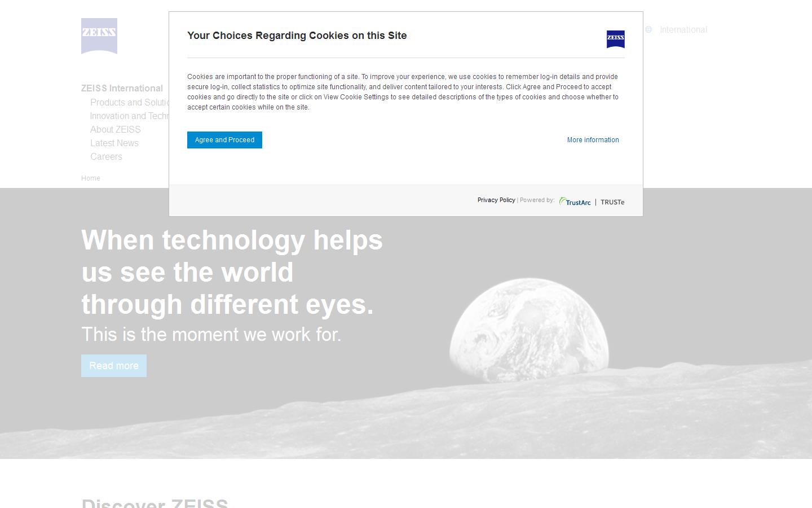Screen dimensions: 812x508
Task: Click the ZEISS International heading
Action: click(x=122, y=89)
